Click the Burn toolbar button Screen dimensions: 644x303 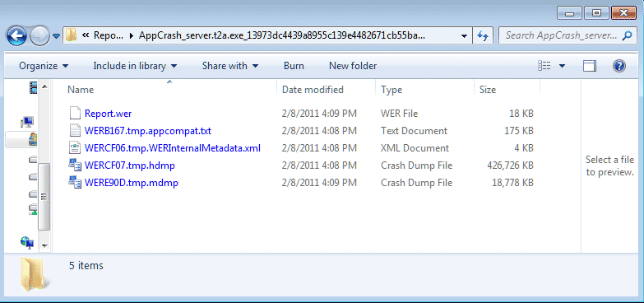click(294, 66)
